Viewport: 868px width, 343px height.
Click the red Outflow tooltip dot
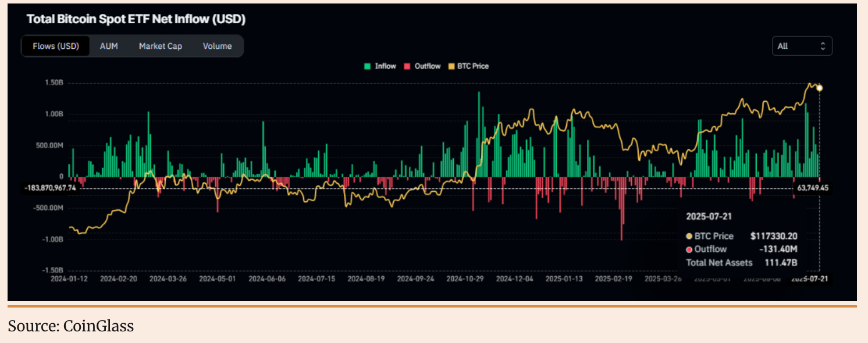689,249
